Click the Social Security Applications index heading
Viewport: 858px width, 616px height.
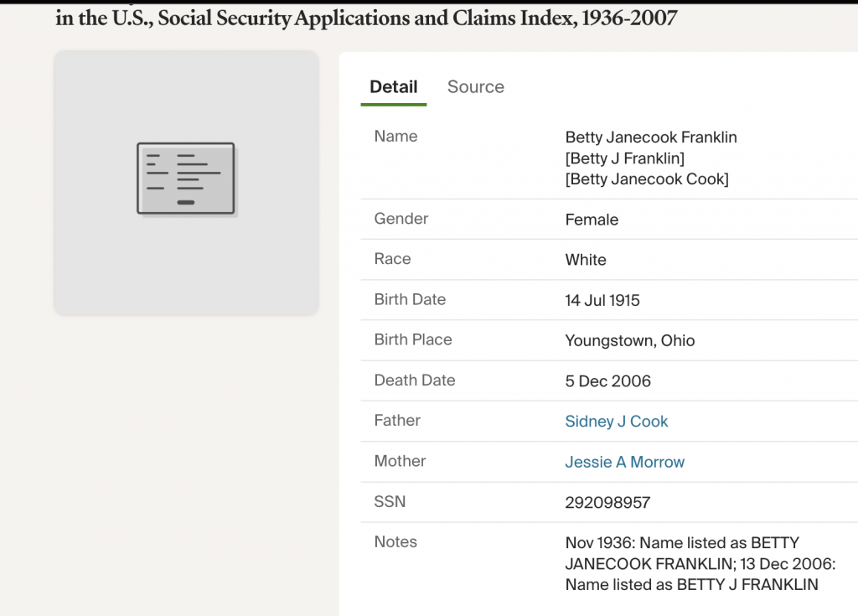coord(366,18)
